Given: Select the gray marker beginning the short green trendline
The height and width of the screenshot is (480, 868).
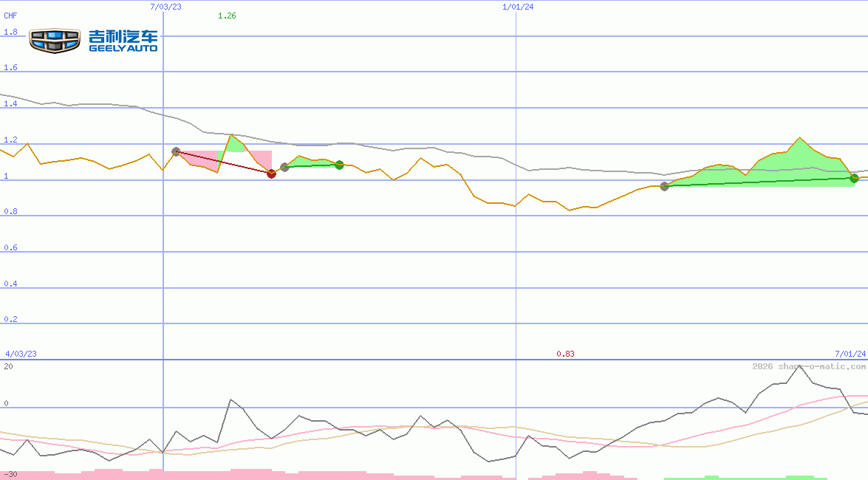Looking at the screenshot, I should (286, 165).
